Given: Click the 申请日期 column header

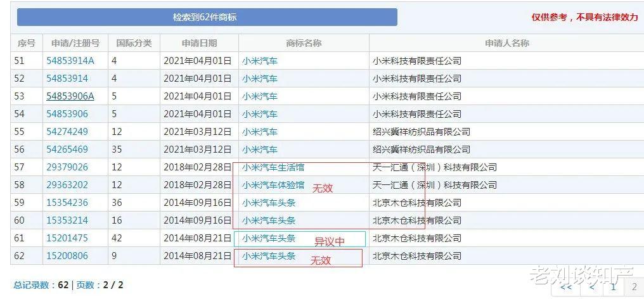Looking at the screenshot, I should [x=199, y=43].
